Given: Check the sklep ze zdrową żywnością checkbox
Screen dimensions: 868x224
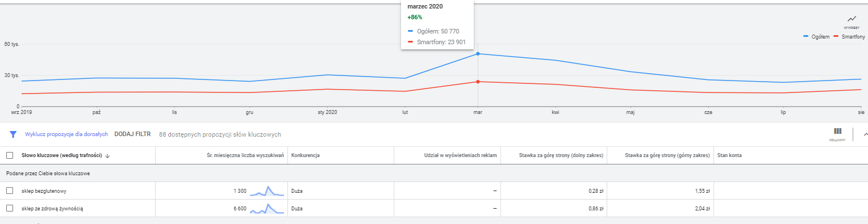Looking at the screenshot, I should (x=10, y=208).
